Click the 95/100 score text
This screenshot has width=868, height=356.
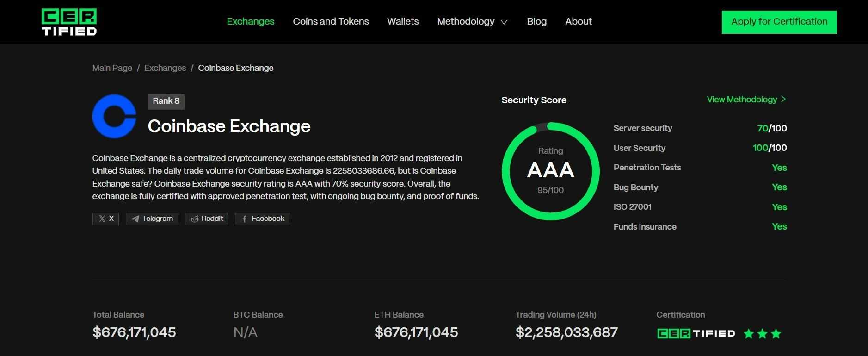pos(551,190)
